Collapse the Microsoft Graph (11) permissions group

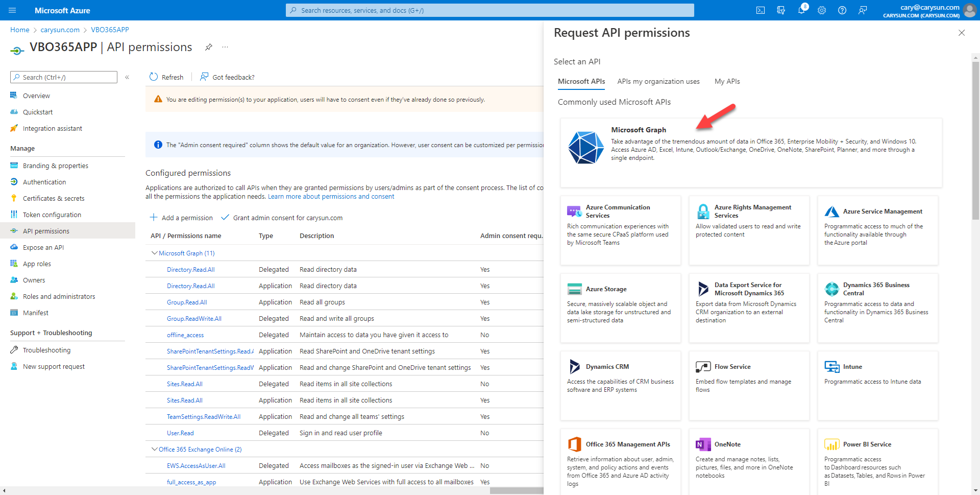point(154,253)
